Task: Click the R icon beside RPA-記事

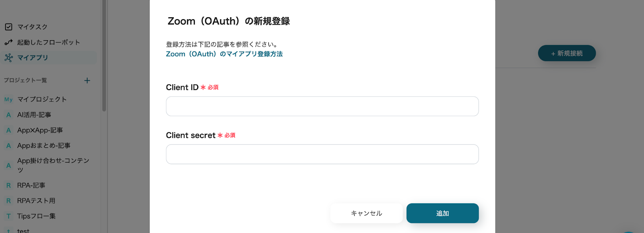Action: tap(8, 186)
